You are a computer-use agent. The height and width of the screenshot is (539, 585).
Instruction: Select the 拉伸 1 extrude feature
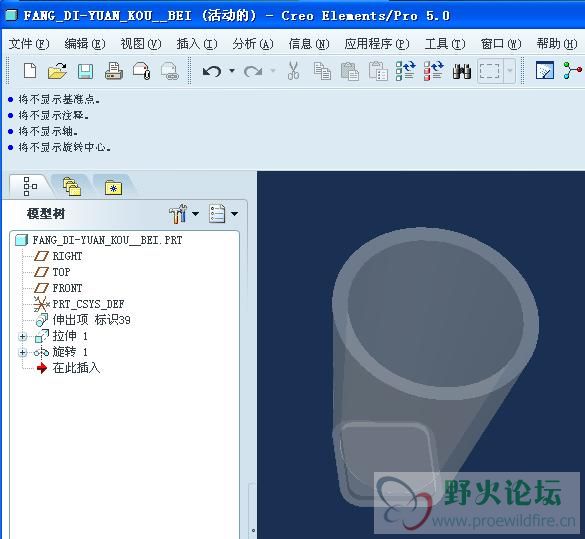[x=70, y=336]
